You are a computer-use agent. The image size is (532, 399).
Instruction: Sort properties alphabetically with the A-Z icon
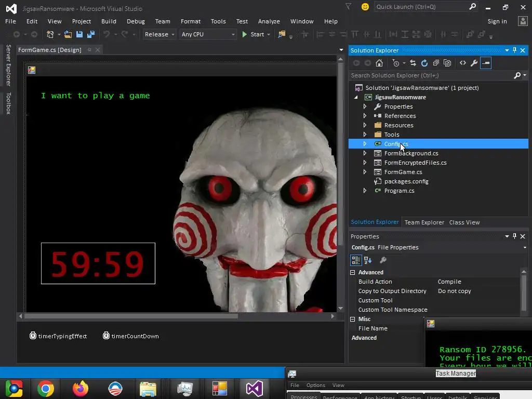[368, 260]
